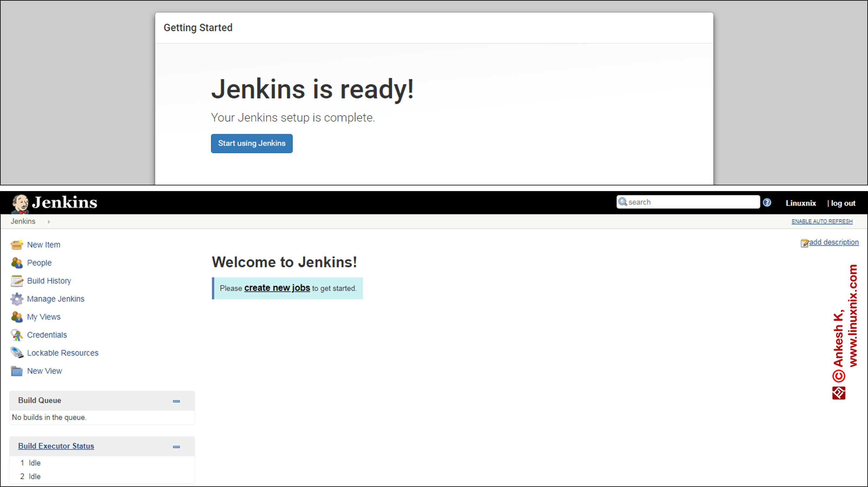Screen dimensions: 868x487
Task: Click the My Views icon
Action: [16, 317]
